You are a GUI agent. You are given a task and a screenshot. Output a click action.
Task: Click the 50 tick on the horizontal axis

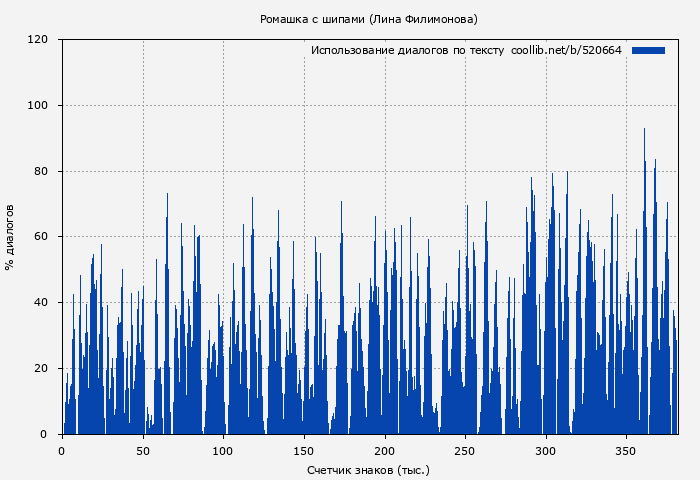(143, 450)
